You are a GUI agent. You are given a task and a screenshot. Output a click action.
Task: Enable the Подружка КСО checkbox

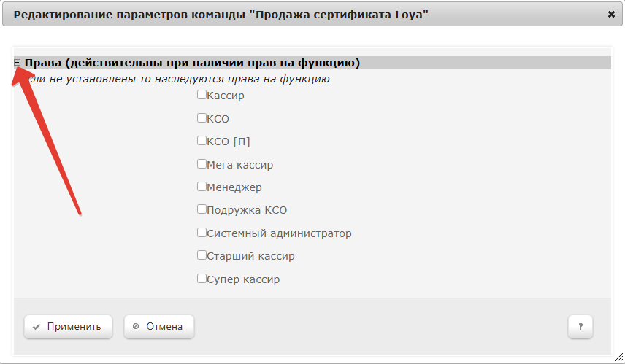(202, 209)
